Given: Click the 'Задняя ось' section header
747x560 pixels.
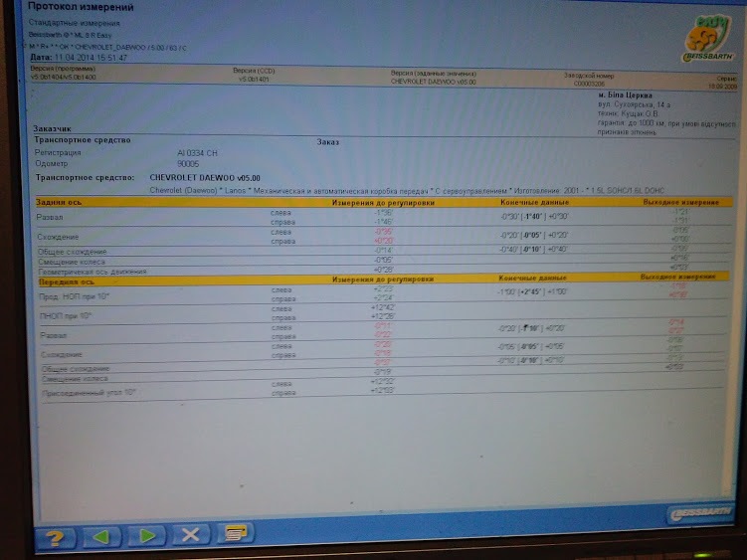Looking at the screenshot, I should [59, 202].
